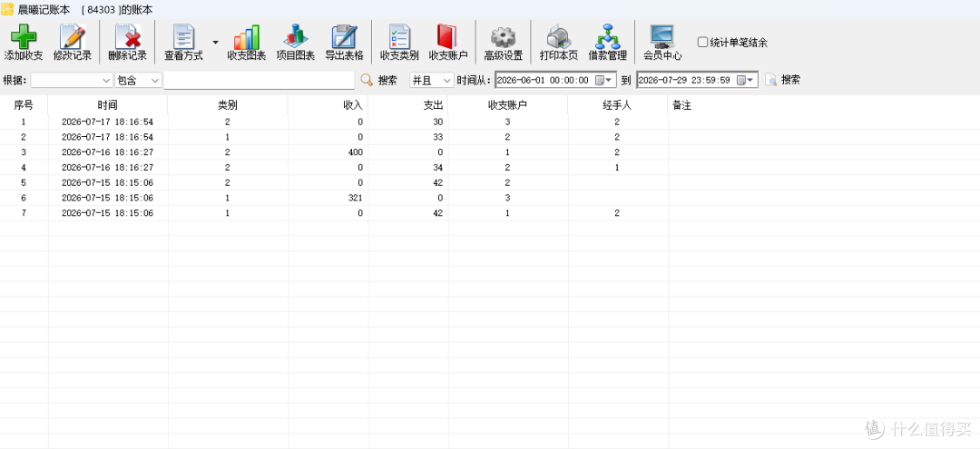Click the magnifier 搜索 button
The height and width of the screenshot is (449, 980).
click(x=378, y=80)
